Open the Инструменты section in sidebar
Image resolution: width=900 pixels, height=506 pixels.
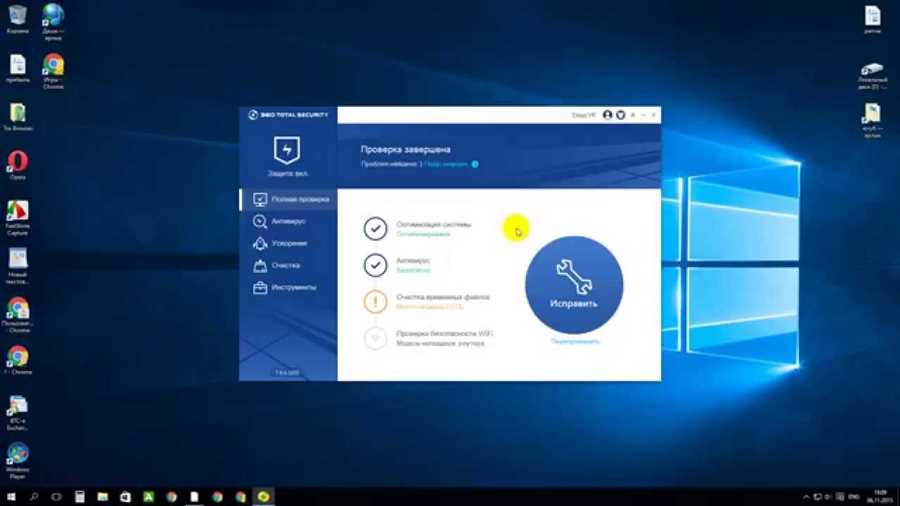click(289, 287)
